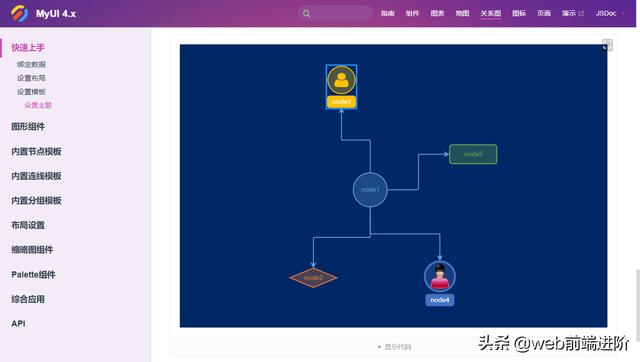Expand Palette组件 section in sidebar
Image resolution: width=640 pixels, height=362 pixels.
(x=33, y=275)
